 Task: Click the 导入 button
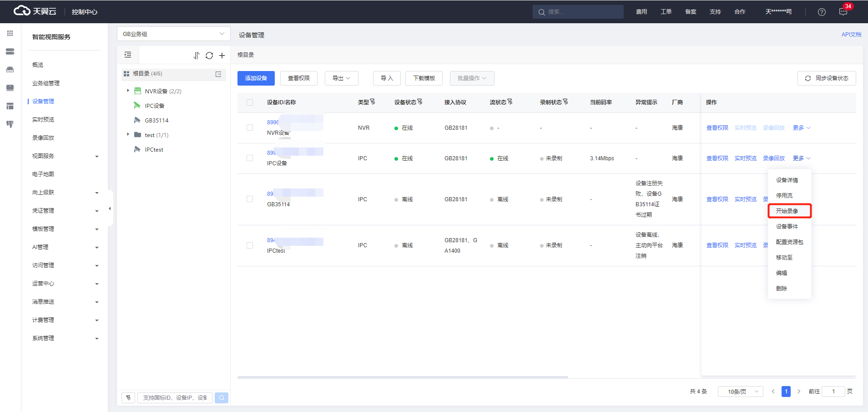pyautogui.click(x=387, y=78)
